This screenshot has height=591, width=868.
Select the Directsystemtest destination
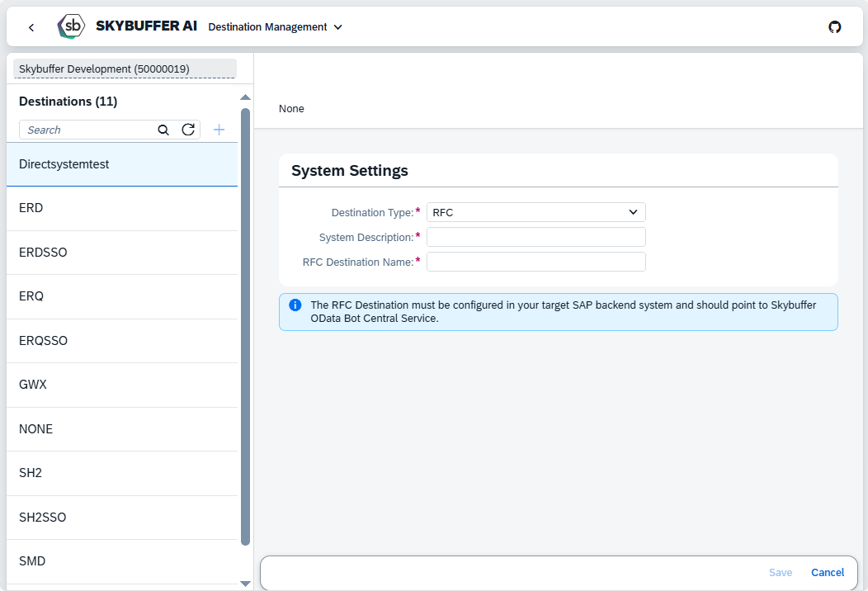(x=122, y=164)
